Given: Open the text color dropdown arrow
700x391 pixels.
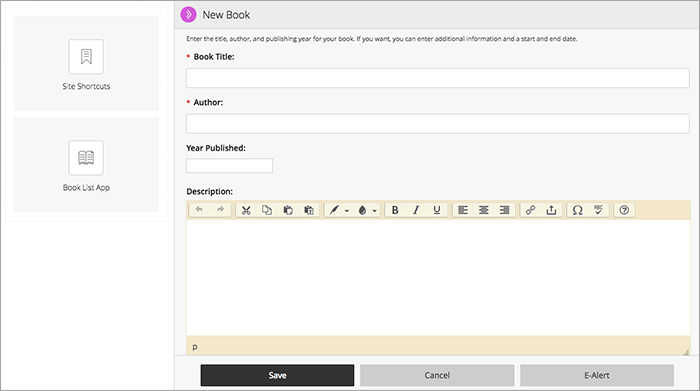Looking at the screenshot, I should [347, 211].
